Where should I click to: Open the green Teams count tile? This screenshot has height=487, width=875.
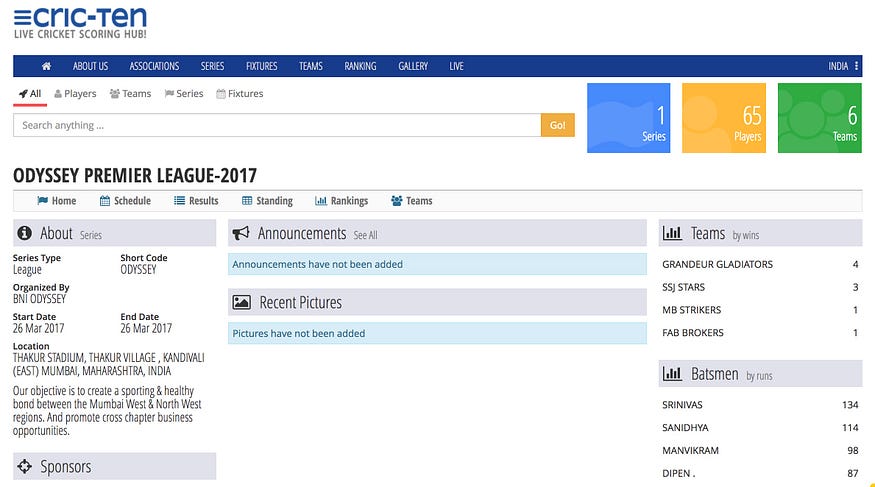819,118
